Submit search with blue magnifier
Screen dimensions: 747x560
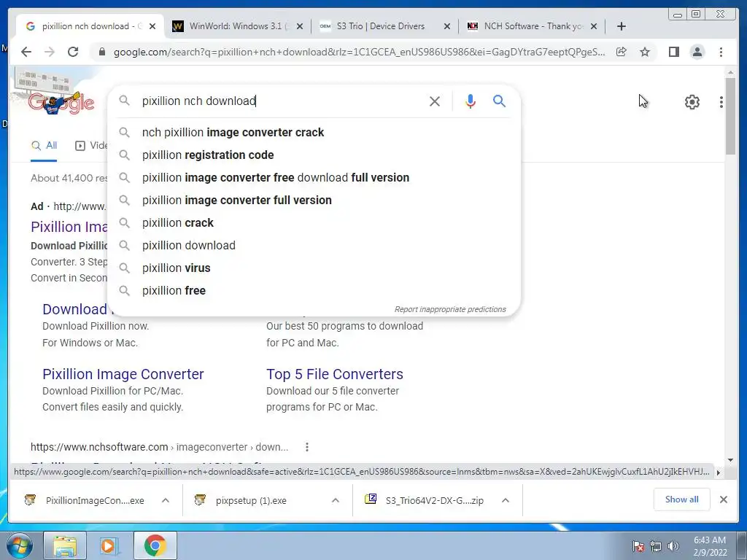[499, 101]
